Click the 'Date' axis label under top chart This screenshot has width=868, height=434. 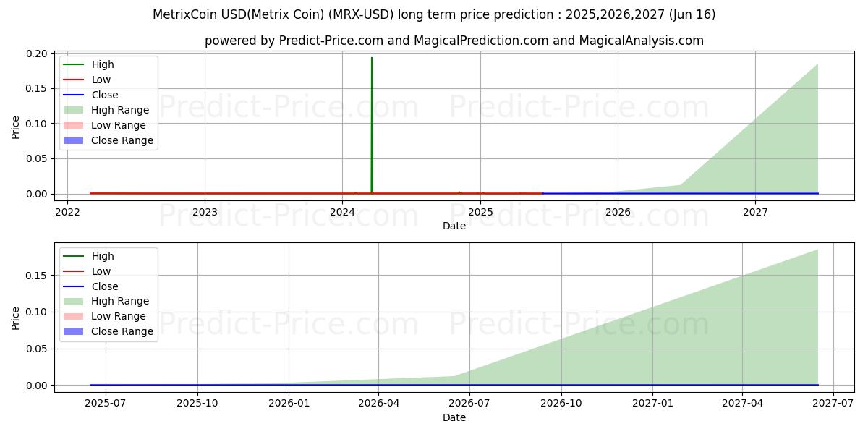click(x=454, y=226)
